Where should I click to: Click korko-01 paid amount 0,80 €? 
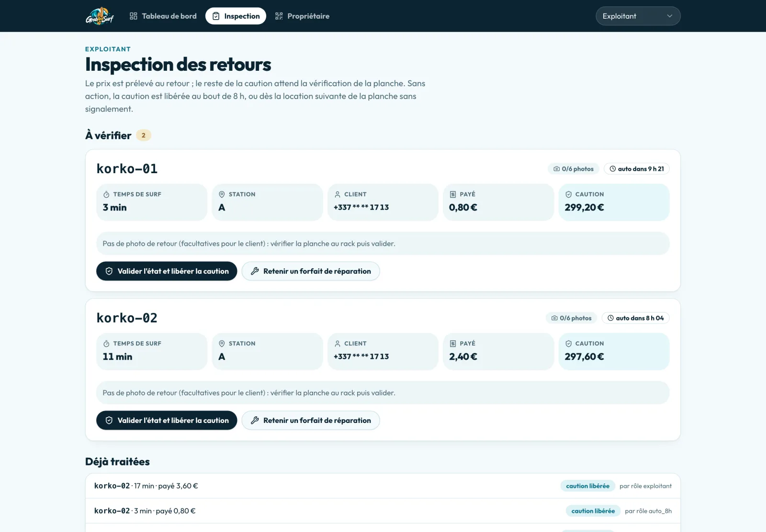[463, 208]
